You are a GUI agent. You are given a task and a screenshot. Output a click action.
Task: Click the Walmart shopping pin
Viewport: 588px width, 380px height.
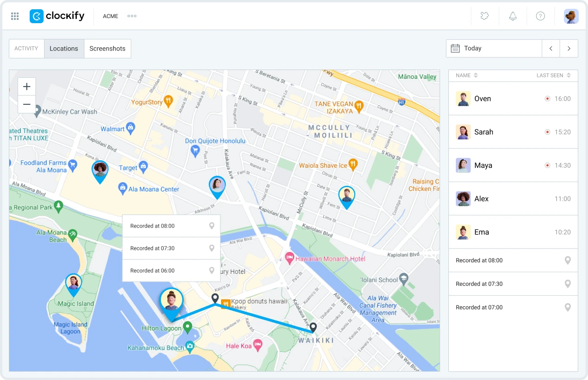click(x=130, y=128)
